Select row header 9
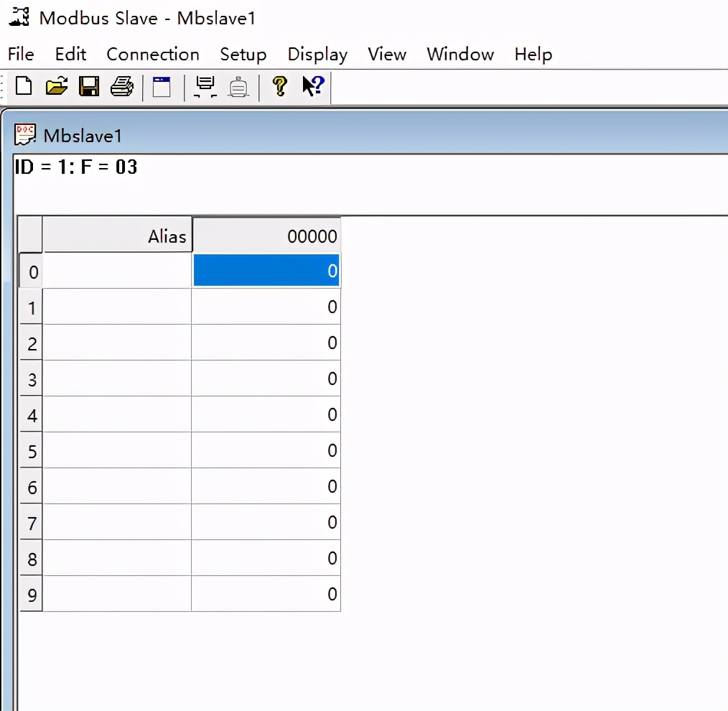The image size is (728, 711). pyautogui.click(x=32, y=595)
